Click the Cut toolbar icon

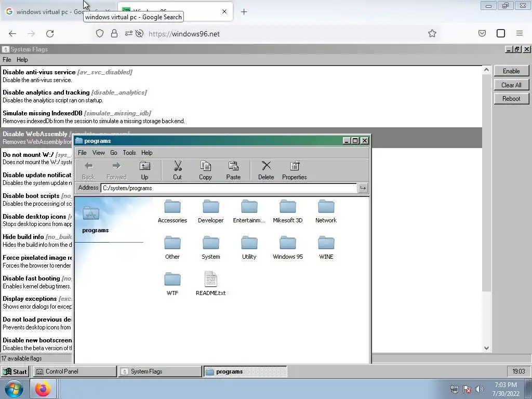pyautogui.click(x=178, y=170)
